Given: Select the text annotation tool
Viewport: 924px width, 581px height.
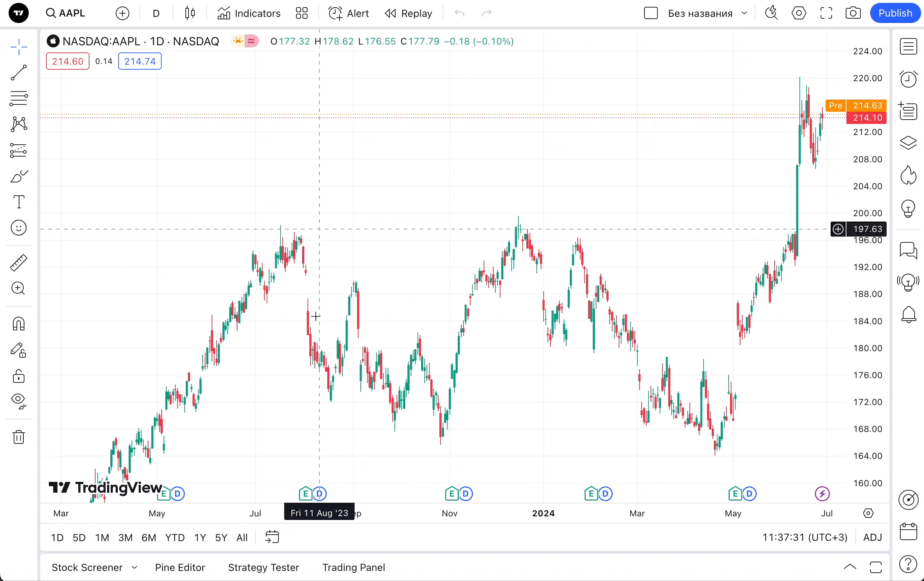Looking at the screenshot, I should tap(18, 202).
